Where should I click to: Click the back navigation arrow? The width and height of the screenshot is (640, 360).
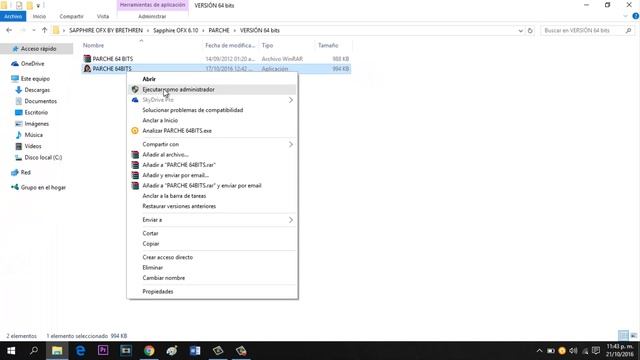(9, 30)
